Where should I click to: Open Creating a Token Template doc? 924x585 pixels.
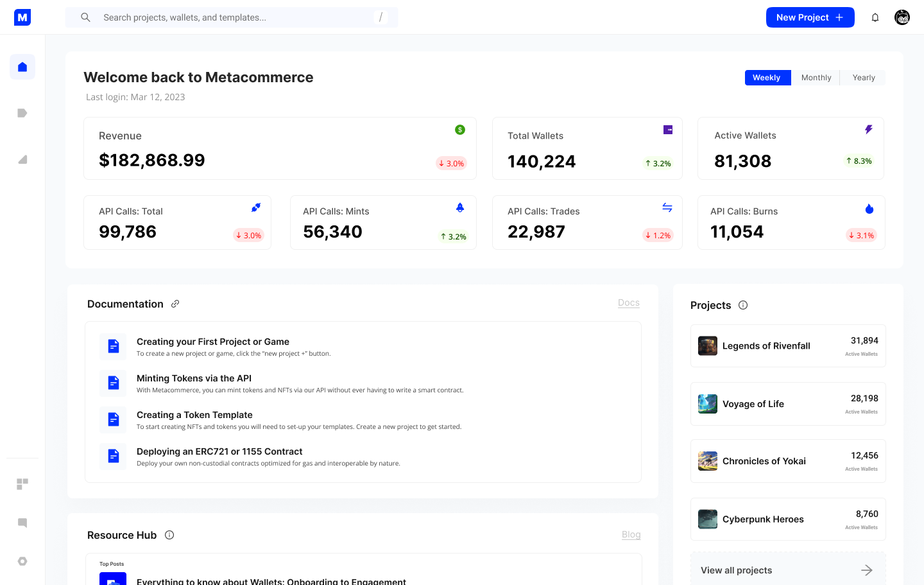coord(194,415)
